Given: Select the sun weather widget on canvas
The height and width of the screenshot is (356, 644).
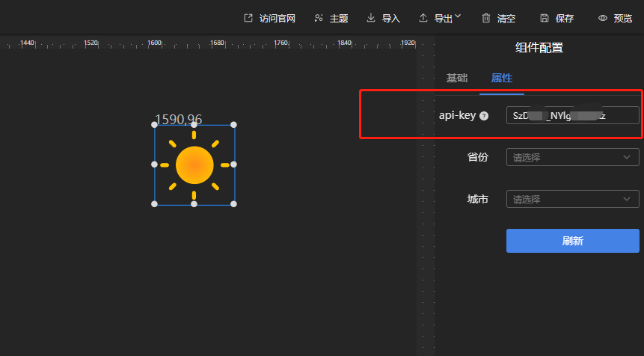Looking at the screenshot, I should click(194, 165).
